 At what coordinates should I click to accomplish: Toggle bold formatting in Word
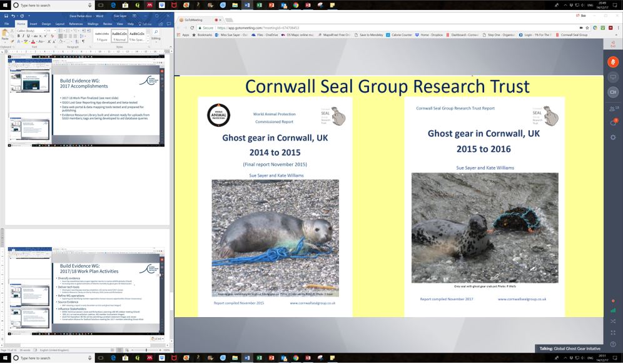pos(19,36)
